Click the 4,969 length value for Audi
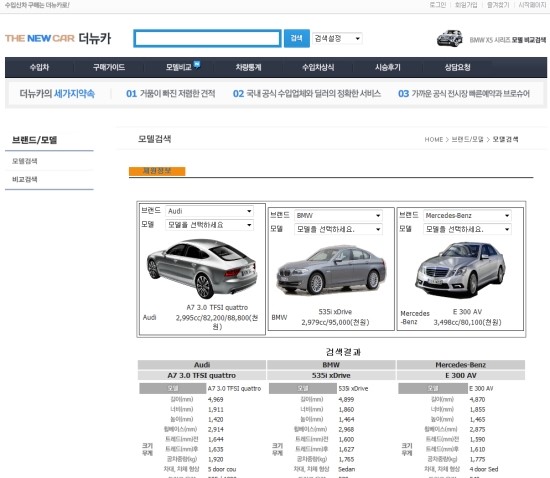 pos(215,399)
